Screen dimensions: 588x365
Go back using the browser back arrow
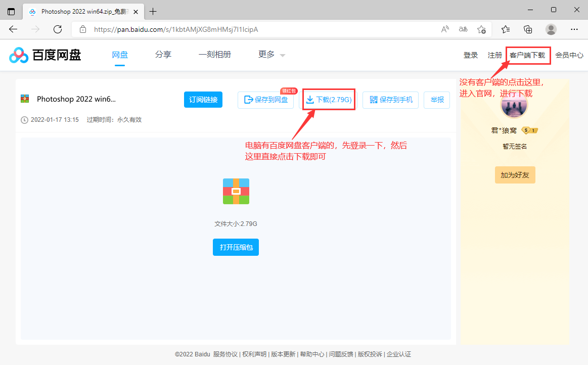(x=13, y=29)
